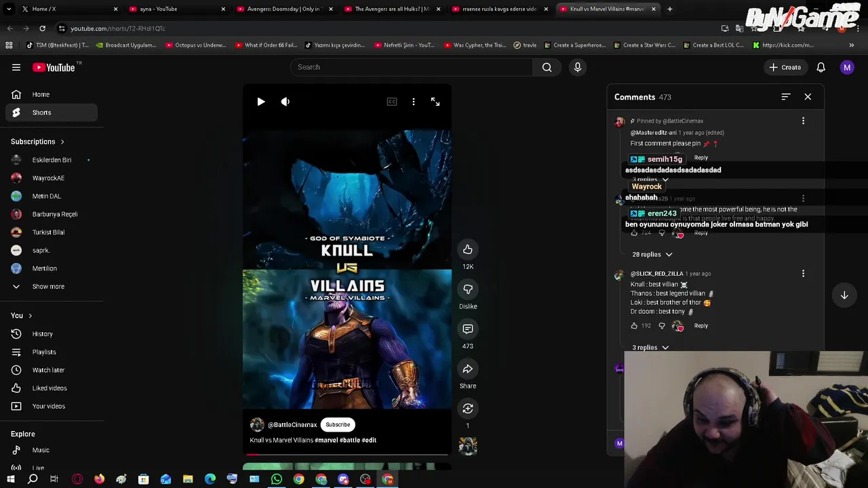This screenshot has width=868, height=488.
Task: Share the Short
Action: tap(468, 369)
